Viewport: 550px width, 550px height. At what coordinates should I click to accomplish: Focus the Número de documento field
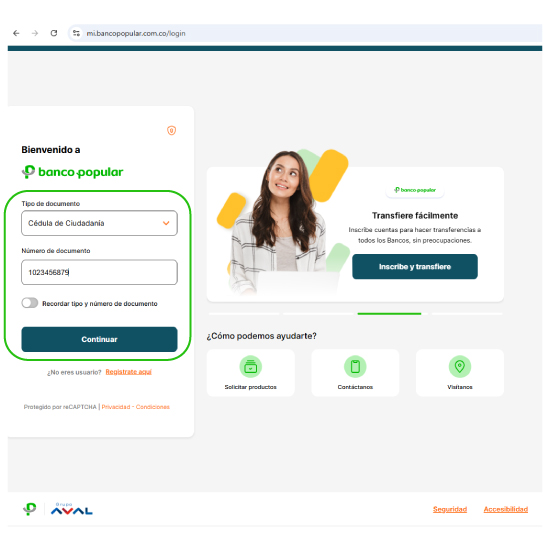tap(99, 272)
